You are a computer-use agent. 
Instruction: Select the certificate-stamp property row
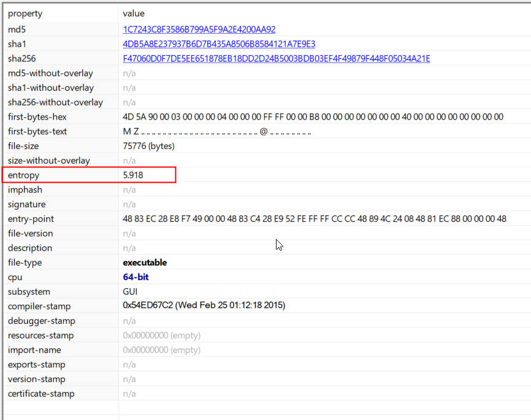coord(41,394)
